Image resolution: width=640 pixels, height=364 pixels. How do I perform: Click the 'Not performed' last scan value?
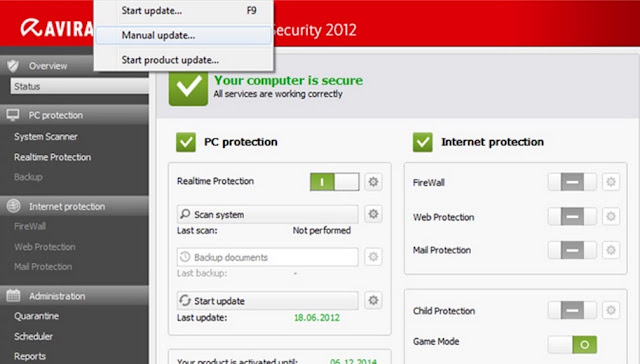(322, 231)
